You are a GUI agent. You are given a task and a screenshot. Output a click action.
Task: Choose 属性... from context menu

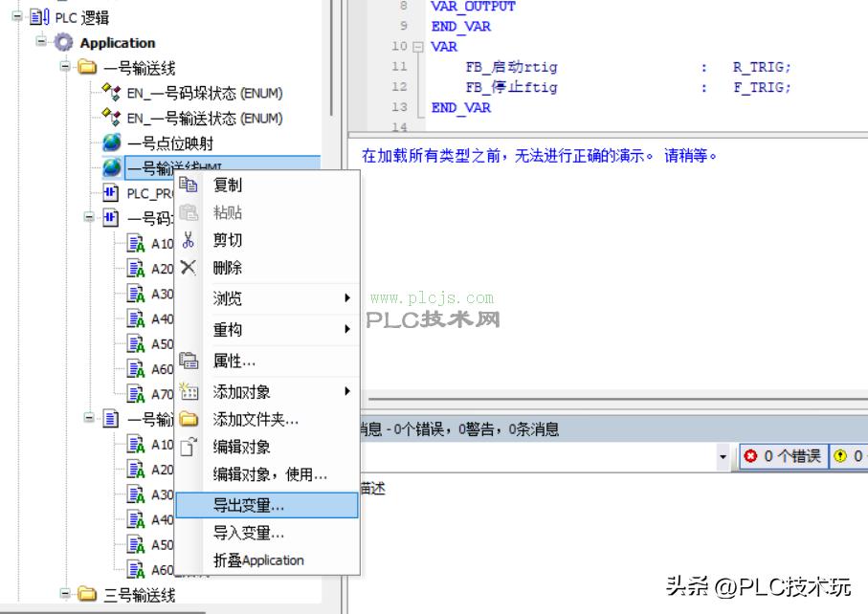point(266,361)
